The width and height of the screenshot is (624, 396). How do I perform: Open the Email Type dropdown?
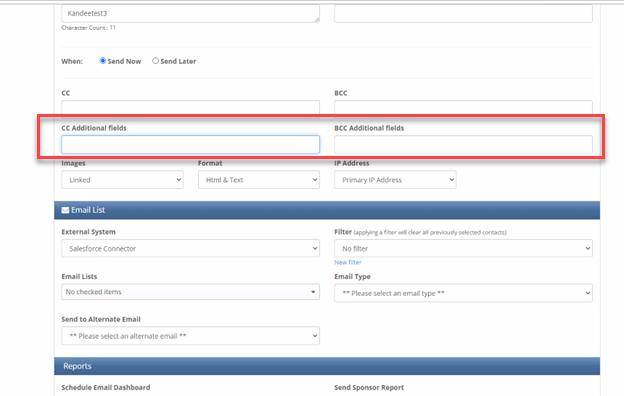463,293
